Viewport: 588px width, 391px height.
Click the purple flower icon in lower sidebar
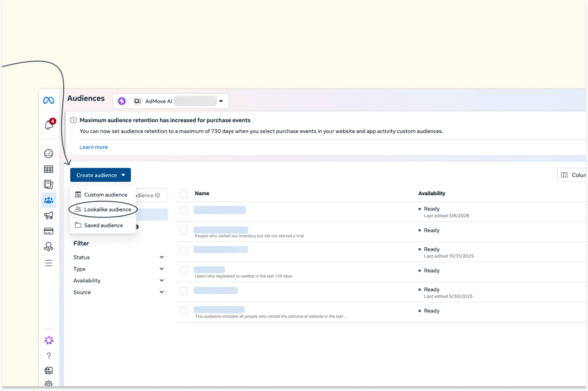click(49, 340)
